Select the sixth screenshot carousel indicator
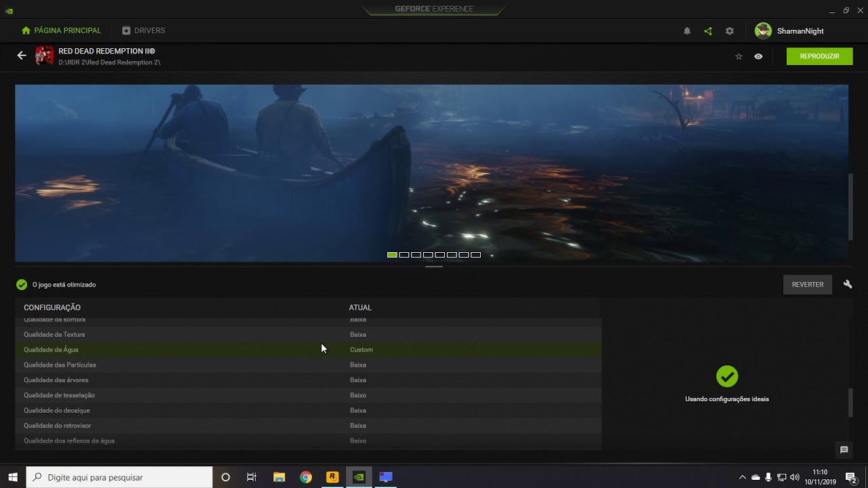 click(452, 255)
